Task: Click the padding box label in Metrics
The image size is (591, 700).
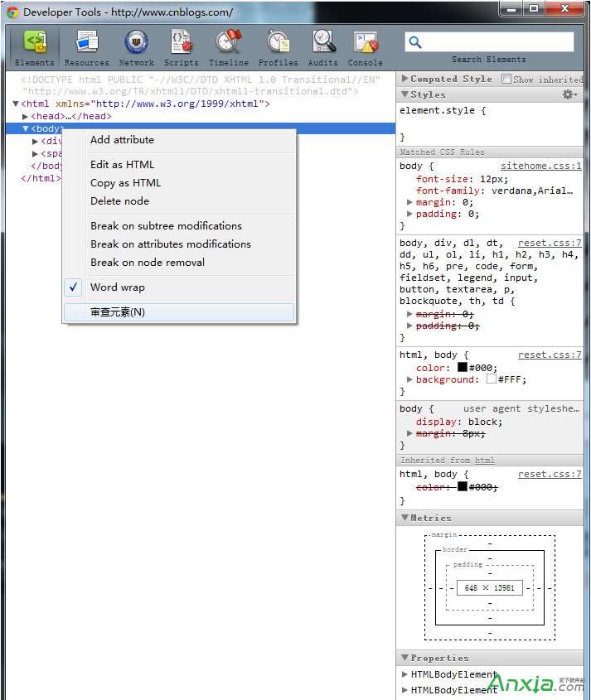Action: 467,564
